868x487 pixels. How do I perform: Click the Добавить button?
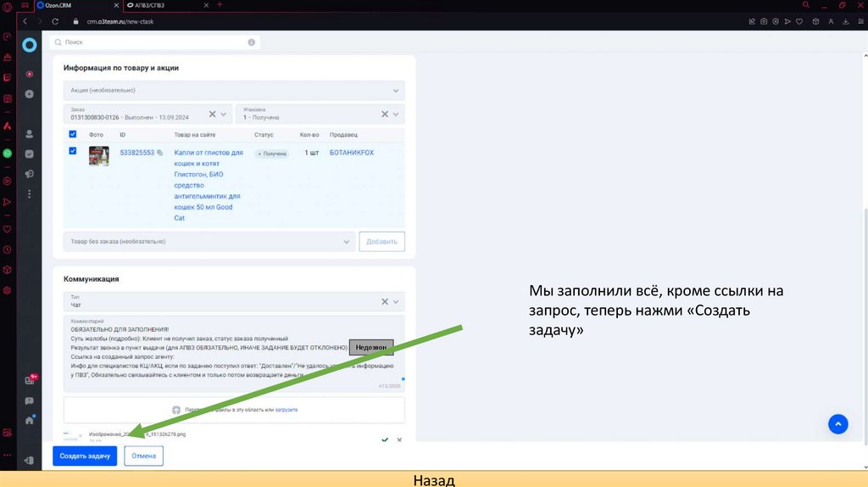tap(381, 242)
